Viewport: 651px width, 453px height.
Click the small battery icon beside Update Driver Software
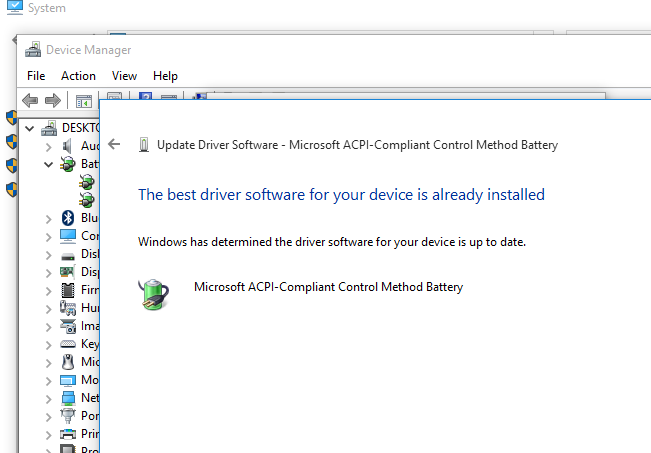[144, 144]
